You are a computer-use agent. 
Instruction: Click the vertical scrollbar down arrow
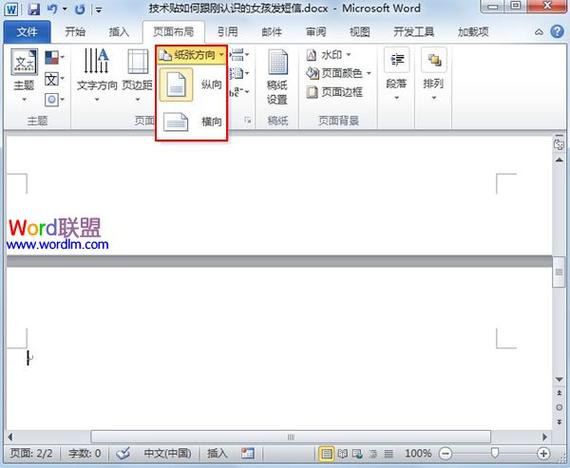[559, 380]
